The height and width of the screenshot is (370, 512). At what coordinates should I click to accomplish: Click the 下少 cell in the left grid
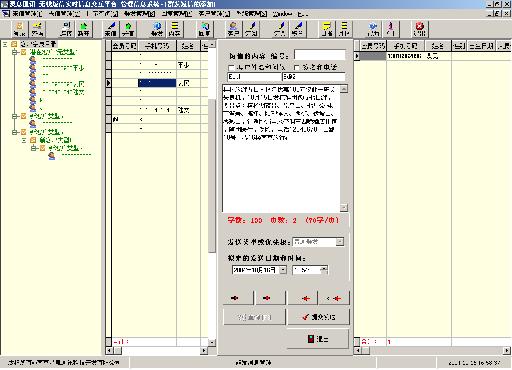pyautogui.click(x=188, y=65)
